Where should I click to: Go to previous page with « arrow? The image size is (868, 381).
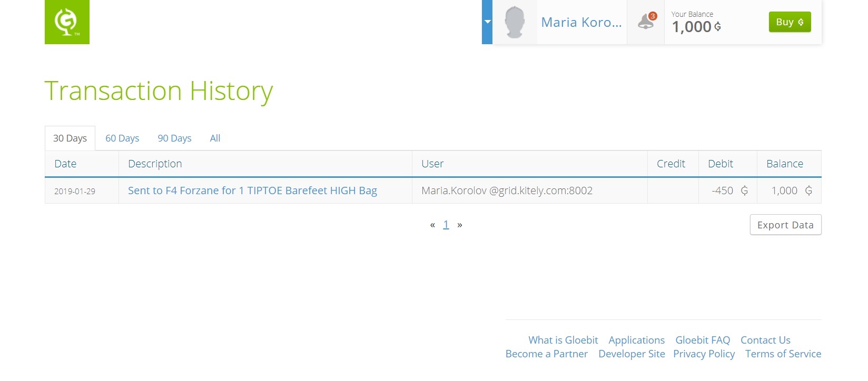(x=432, y=225)
